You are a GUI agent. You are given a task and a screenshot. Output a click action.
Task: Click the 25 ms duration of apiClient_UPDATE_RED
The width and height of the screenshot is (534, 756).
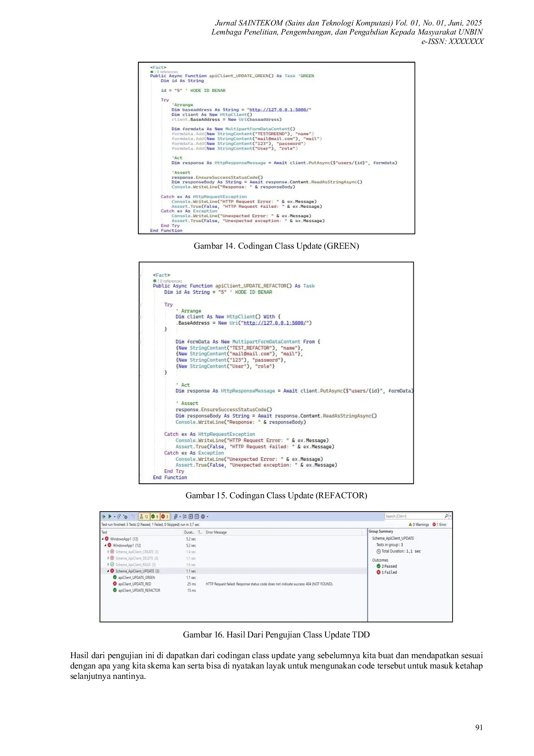click(x=191, y=584)
